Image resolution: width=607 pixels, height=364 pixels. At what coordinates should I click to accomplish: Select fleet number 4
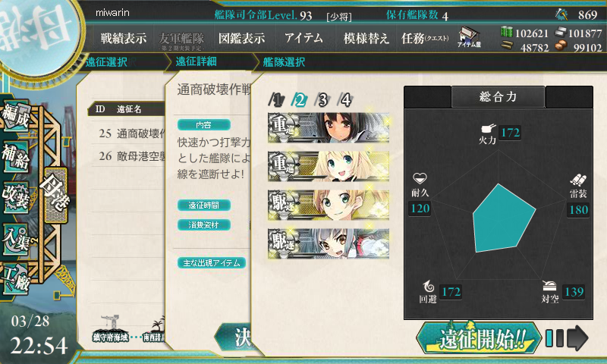(x=345, y=100)
